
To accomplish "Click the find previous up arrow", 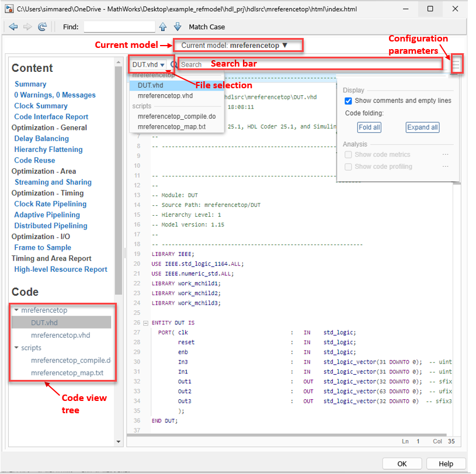I will pos(164,26).
